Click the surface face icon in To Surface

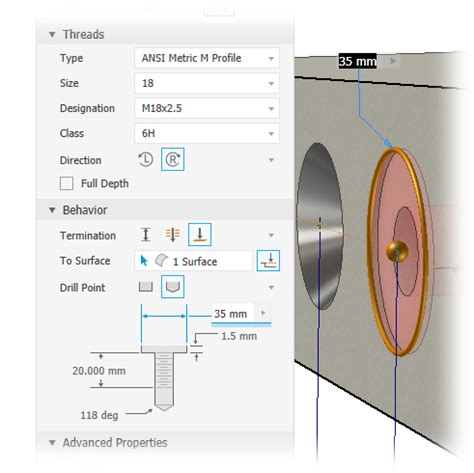(x=161, y=261)
